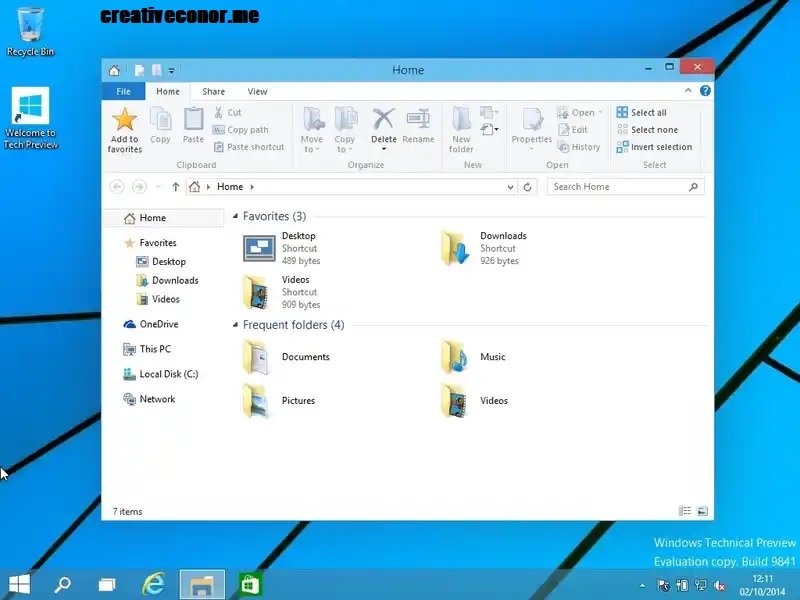Open the quick access toolbar customize dropdown

[171, 70]
